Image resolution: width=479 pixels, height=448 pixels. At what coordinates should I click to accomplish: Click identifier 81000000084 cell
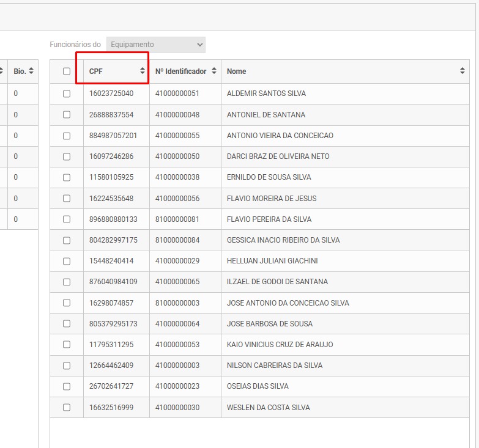177,240
